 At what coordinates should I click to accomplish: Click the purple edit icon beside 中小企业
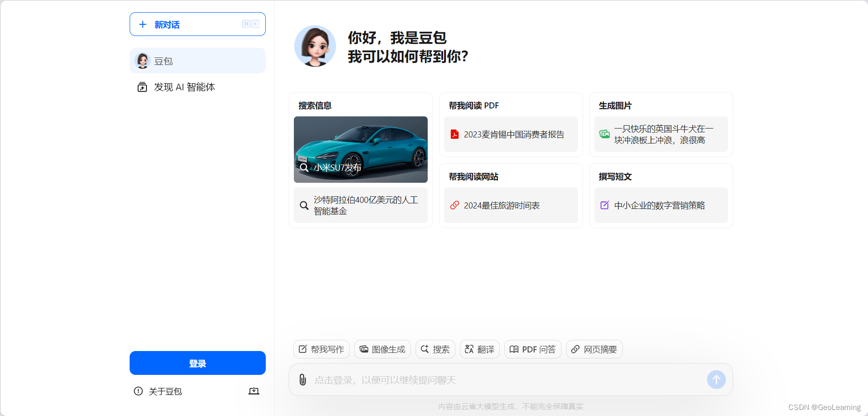[x=605, y=205]
